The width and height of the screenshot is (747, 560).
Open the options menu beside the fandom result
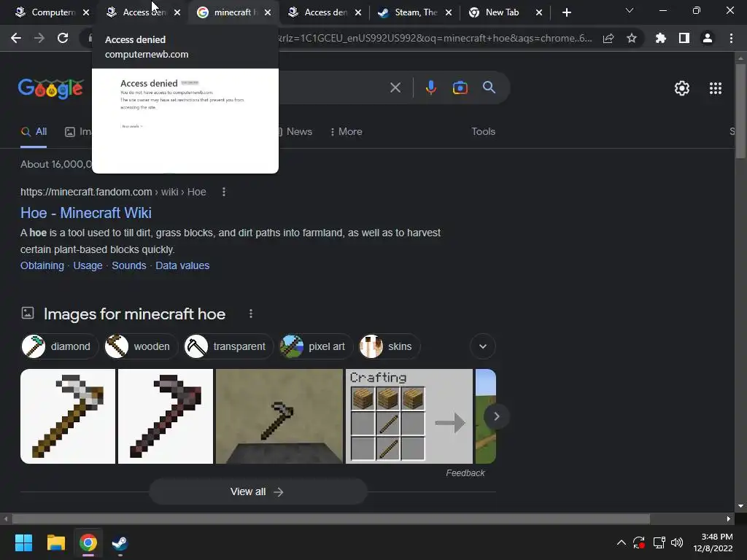click(224, 192)
